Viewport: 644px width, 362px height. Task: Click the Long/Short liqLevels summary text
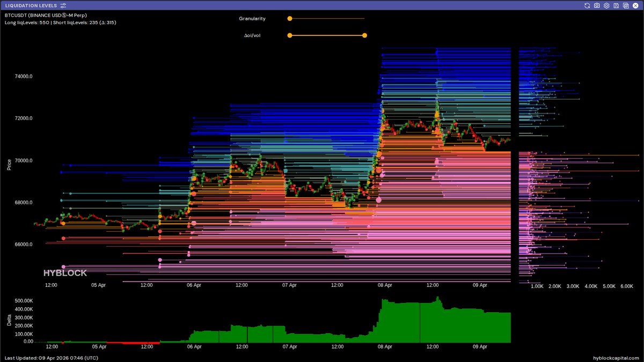pos(60,23)
